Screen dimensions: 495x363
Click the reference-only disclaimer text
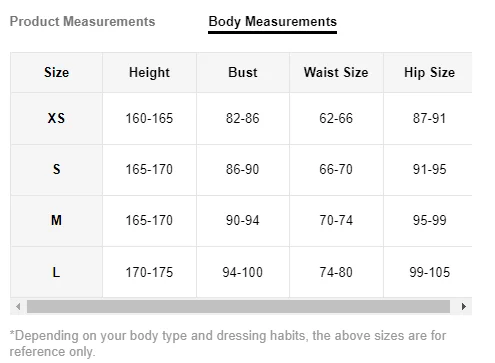click(x=228, y=343)
